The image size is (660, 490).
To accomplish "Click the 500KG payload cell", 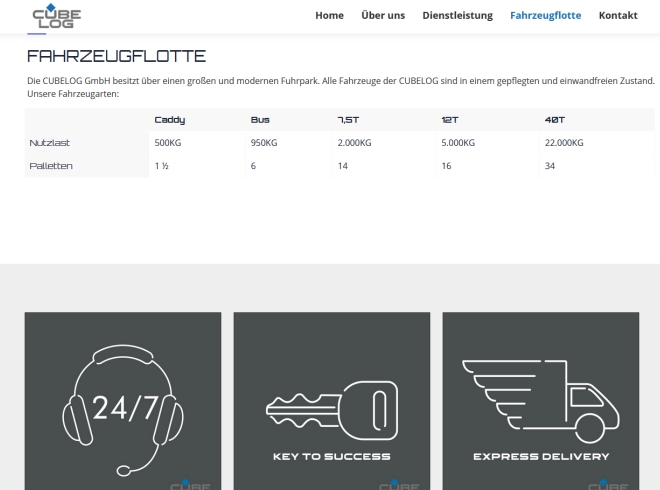I will point(197,143).
